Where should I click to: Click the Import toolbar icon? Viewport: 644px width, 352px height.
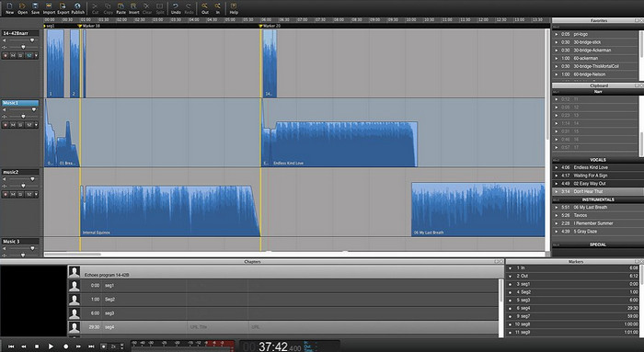pyautogui.click(x=49, y=6)
